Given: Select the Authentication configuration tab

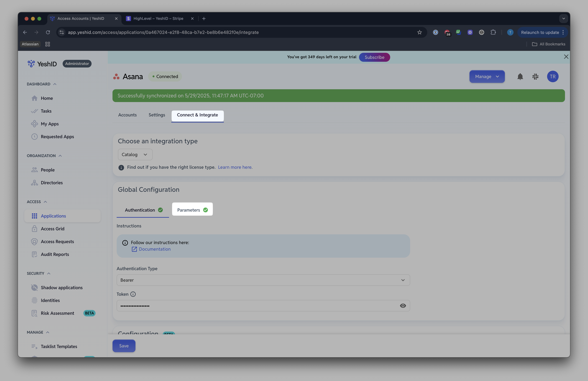Looking at the screenshot, I should pos(143,210).
